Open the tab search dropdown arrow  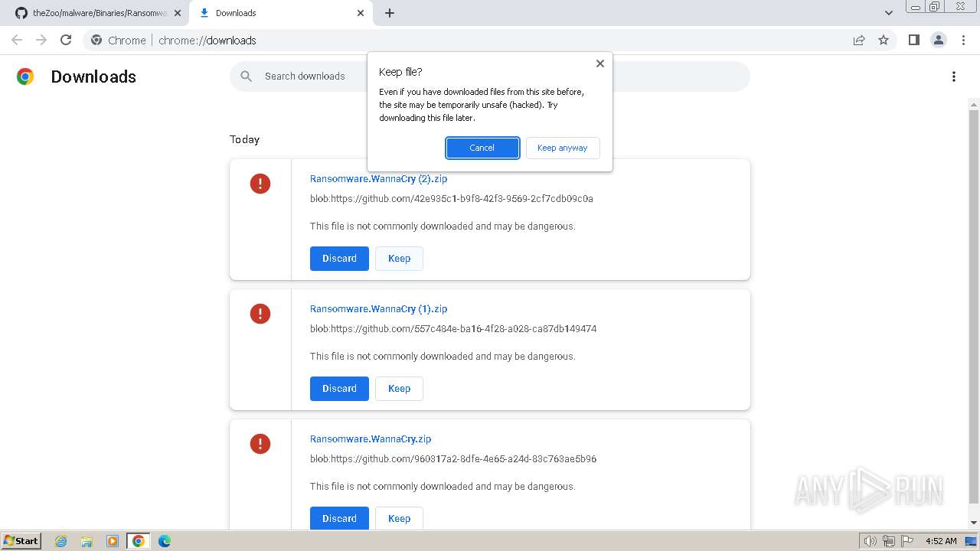pyautogui.click(x=888, y=13)
